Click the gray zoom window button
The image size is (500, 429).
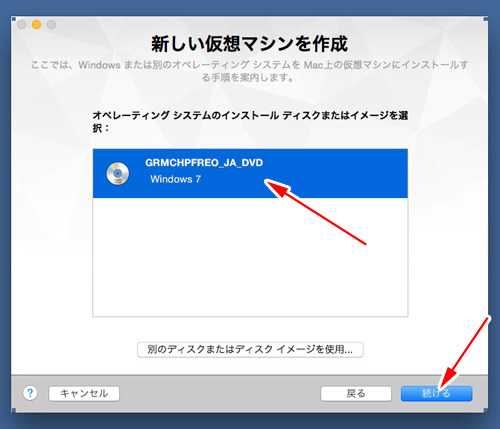pyautogui.click(x=51, y=25)
